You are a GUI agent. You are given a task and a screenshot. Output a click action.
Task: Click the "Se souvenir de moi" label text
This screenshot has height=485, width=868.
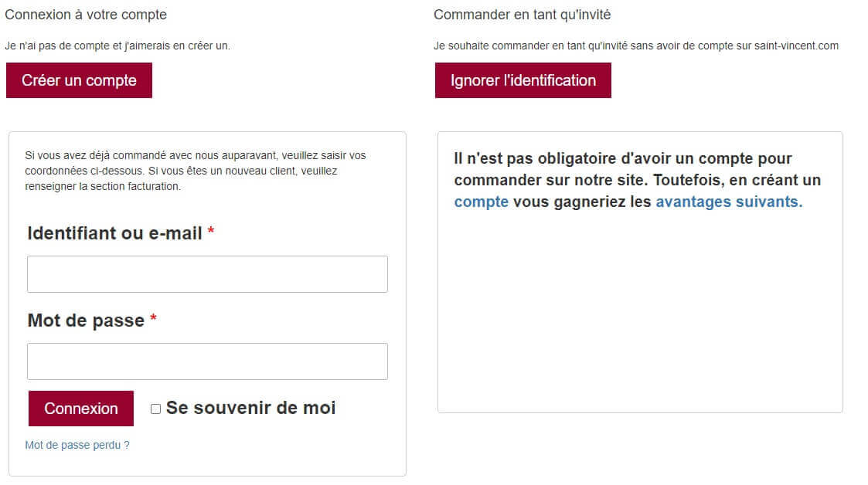[x=250, y=408]
